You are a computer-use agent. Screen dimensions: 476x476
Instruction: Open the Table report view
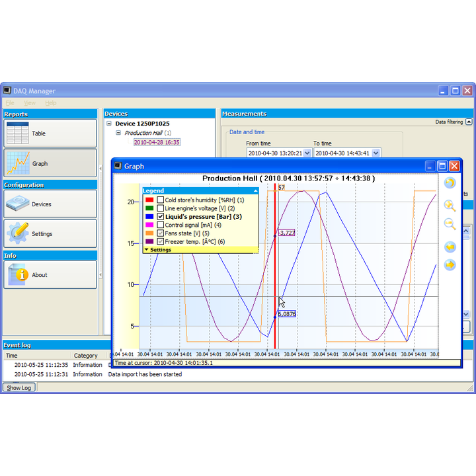coord(50,134)
